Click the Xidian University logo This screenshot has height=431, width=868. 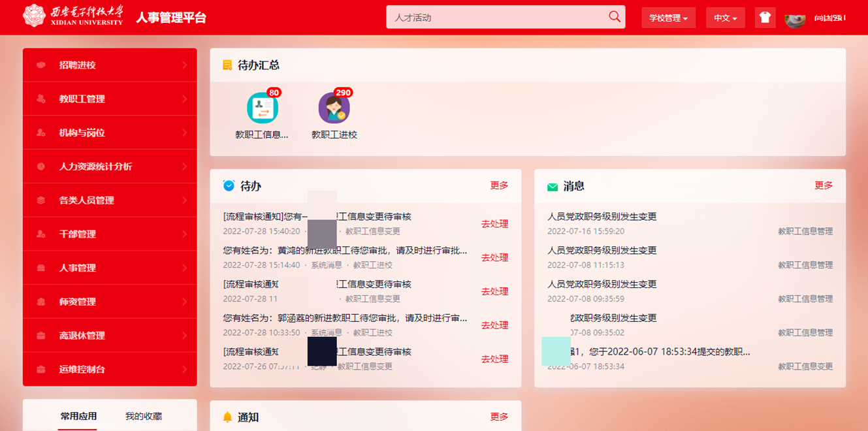[x=72, y=16]
